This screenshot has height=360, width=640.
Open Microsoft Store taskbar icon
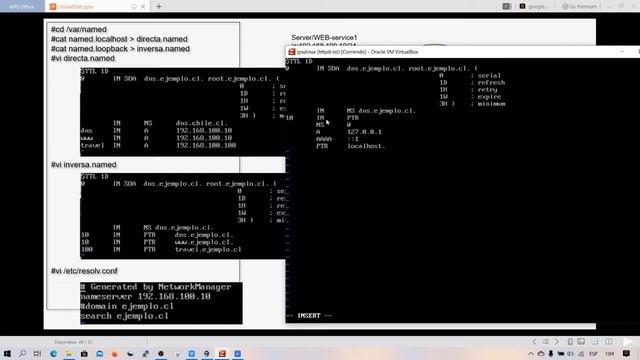click(x=84, y=353)
